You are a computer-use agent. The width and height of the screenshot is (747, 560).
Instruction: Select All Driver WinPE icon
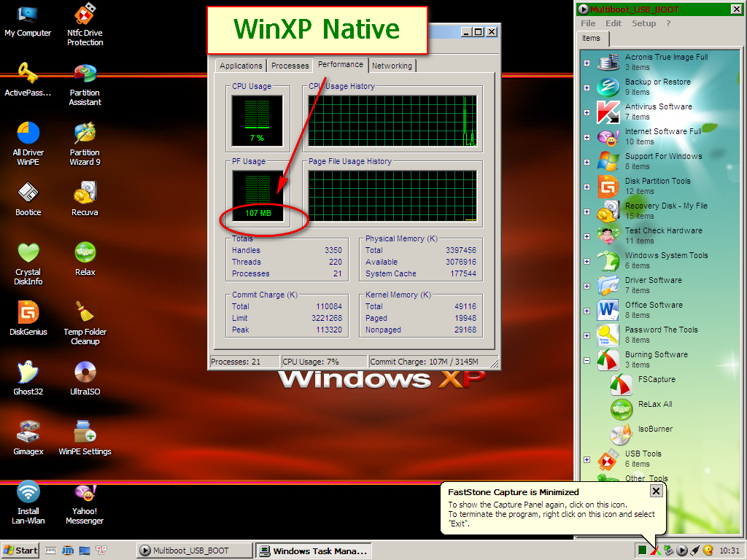[28, 144]
